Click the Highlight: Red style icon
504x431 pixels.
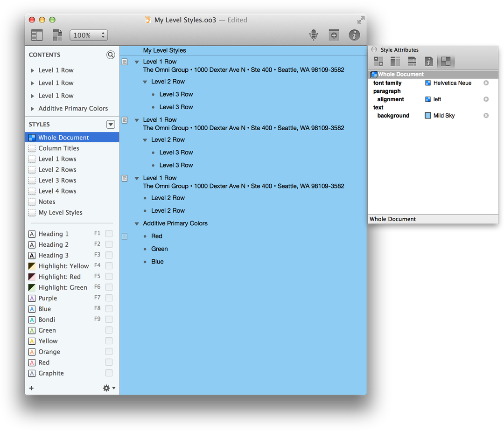coord(32,277)
